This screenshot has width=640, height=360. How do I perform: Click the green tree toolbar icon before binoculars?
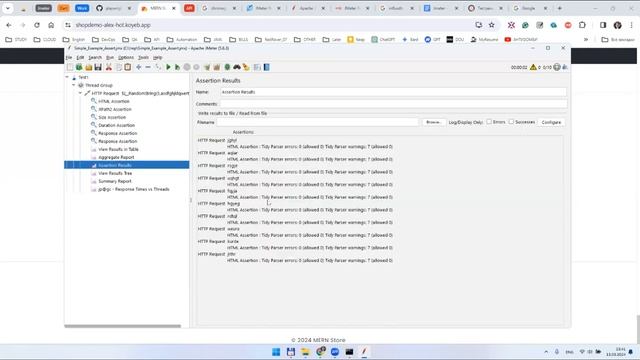pyautogui.click(x=227, y=67)
